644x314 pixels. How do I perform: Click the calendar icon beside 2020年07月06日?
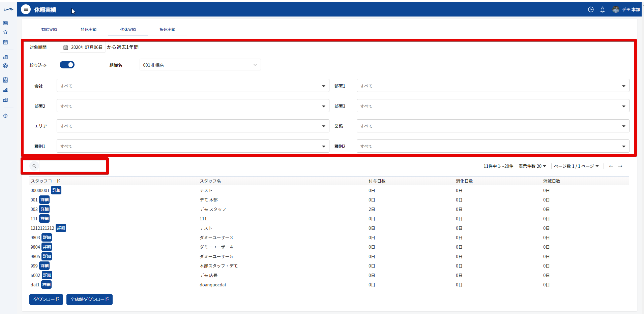click(x=66, y=48)
